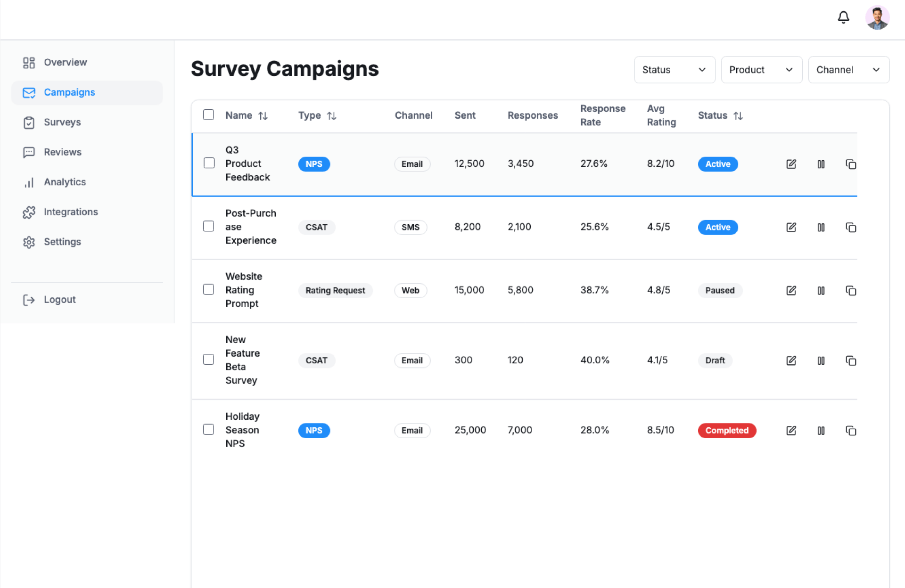Screen dimensions: 905x588
Task: Select all campaigns with header checkbox
Action: [208, 115]
